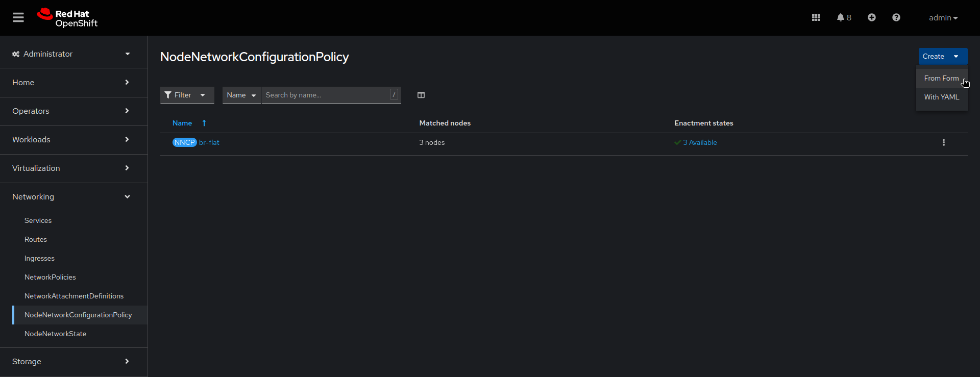Open the br-flat policy link

click(x=209, y=143)
